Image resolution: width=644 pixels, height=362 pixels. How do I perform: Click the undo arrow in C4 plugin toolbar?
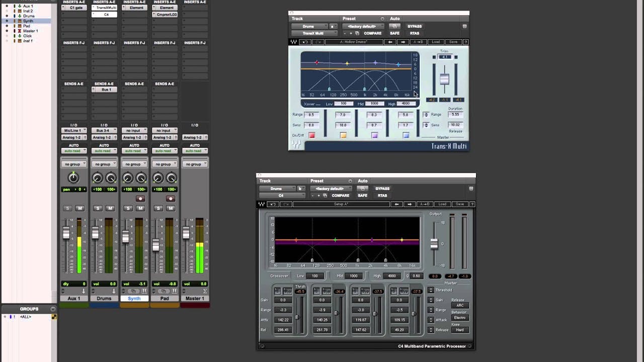(274, 204)
